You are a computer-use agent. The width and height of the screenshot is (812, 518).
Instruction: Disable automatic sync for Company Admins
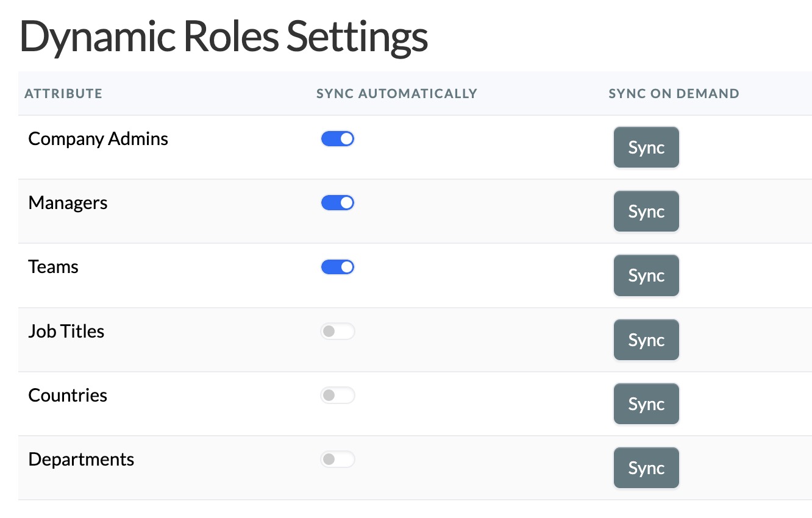[x=338, y=138]
